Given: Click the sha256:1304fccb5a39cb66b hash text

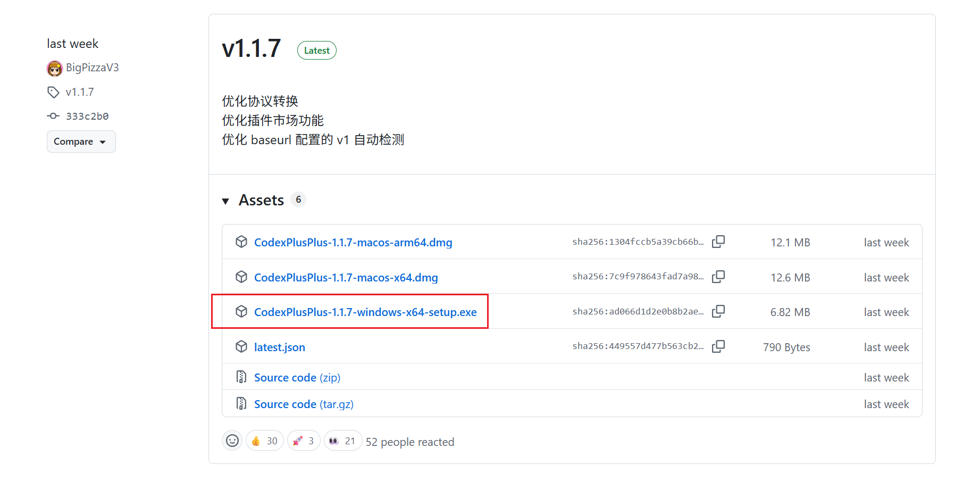Looking at the screenshot, I should (638, 242).
